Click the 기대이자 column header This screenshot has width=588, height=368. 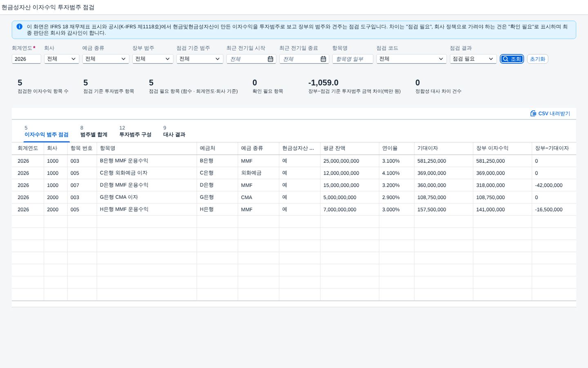[x=443, y=148]
